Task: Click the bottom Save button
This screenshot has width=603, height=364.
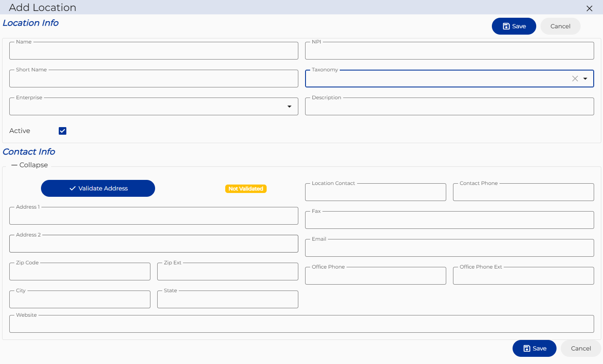Action: (535, 348)
